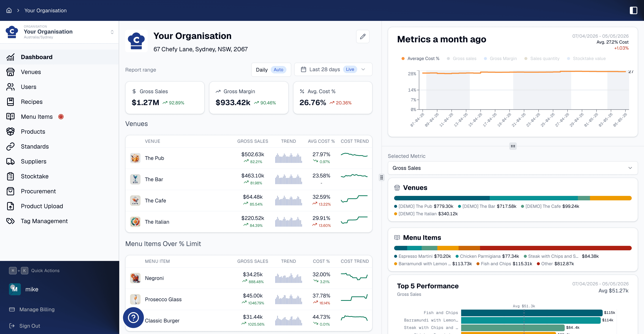Click the Sign Out arrow icon

[12, 326]
